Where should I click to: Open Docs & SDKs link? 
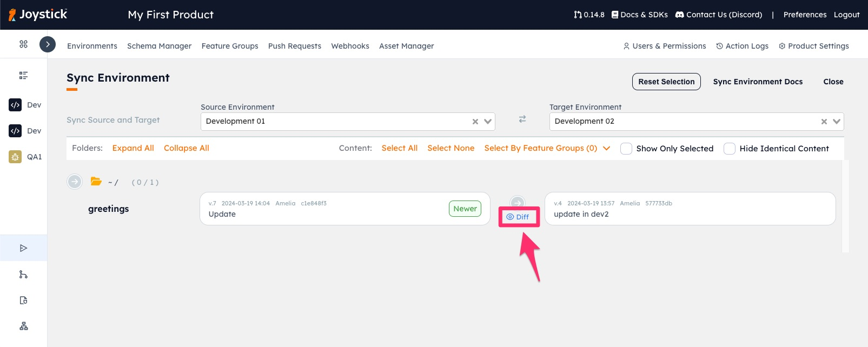point(639,15)
